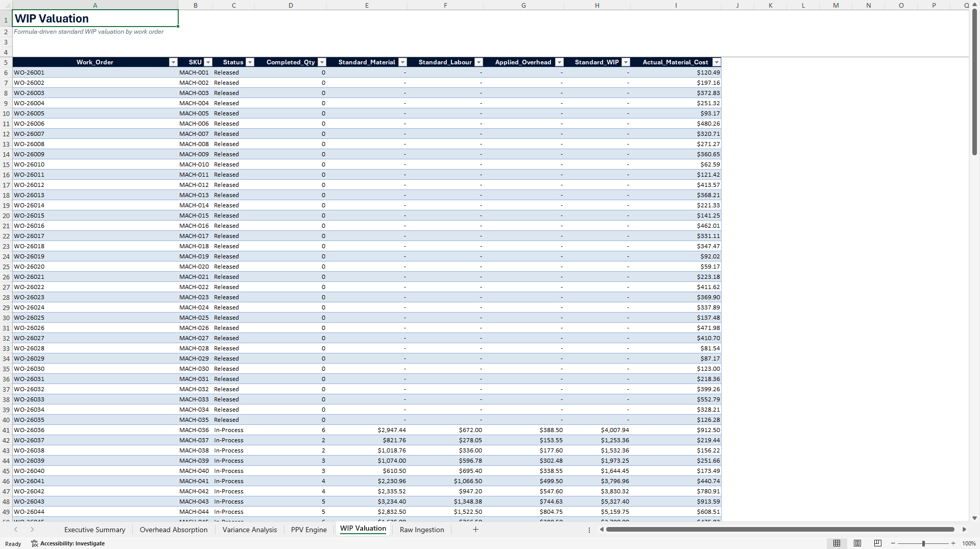Click Accessibility: Investigate status item

pos(68,543)
